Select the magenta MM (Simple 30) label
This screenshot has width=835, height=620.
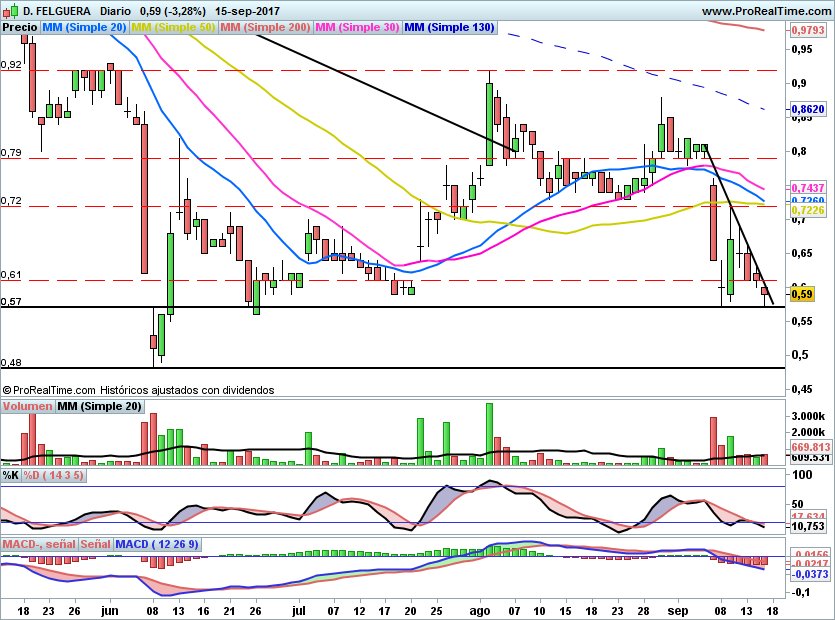[x=357, y=28]
